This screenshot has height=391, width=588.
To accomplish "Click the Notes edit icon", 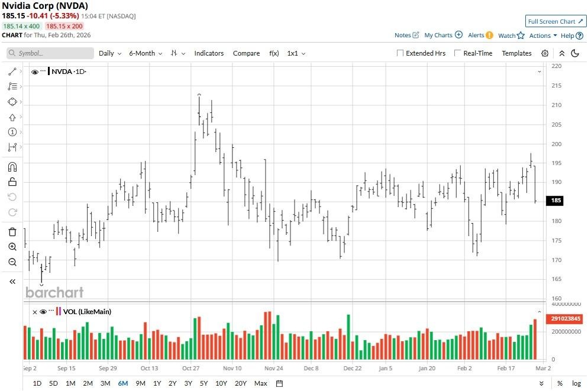I will (415, 35).
